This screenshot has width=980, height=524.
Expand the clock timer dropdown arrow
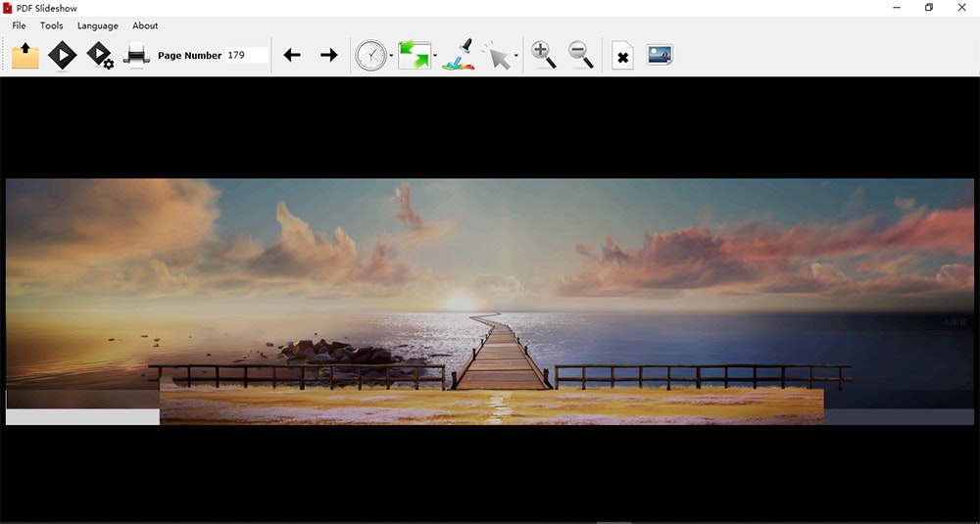(x=391, y=56)
